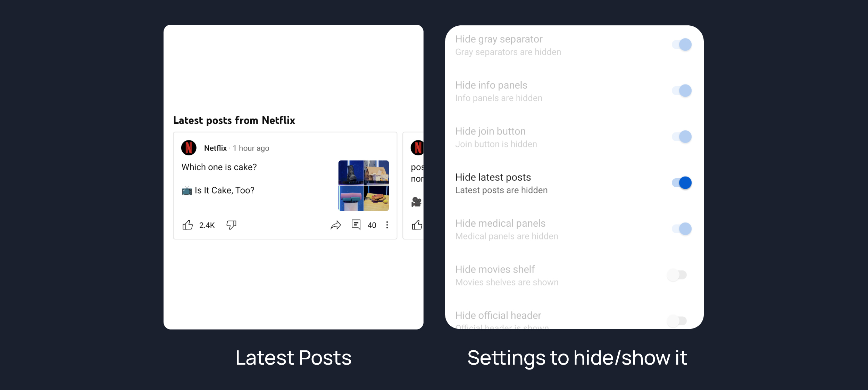Dislike the Netflix cake post
This screenshot has width=868, height=390.
[231, 225]
